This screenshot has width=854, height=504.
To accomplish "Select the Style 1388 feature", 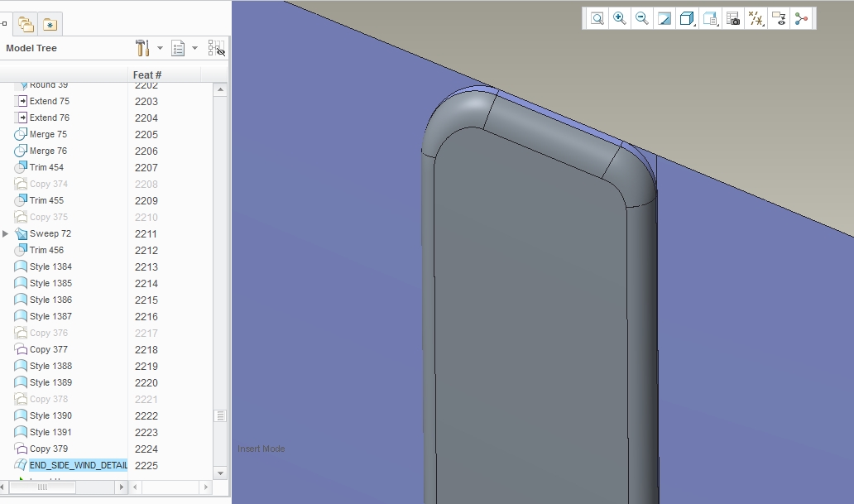I will 50,366.
